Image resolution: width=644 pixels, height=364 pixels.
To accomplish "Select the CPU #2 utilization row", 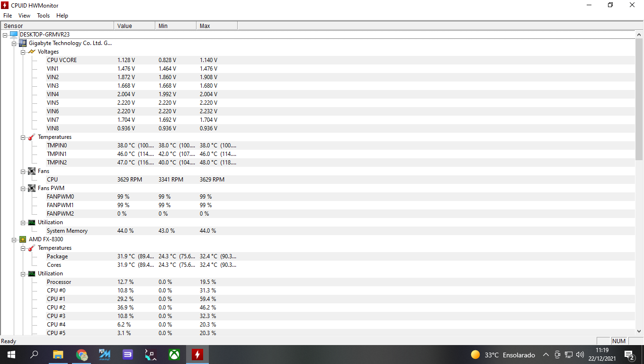I will (317, 308).
